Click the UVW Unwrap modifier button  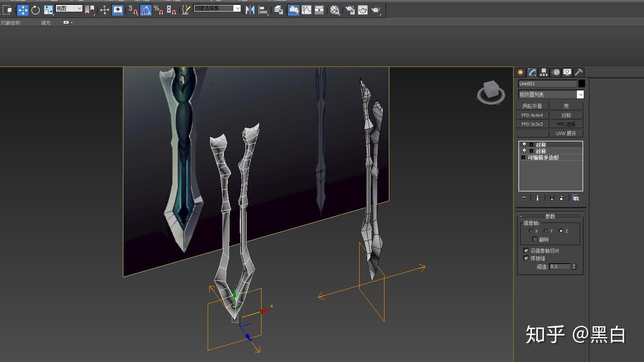click(566, 133)
